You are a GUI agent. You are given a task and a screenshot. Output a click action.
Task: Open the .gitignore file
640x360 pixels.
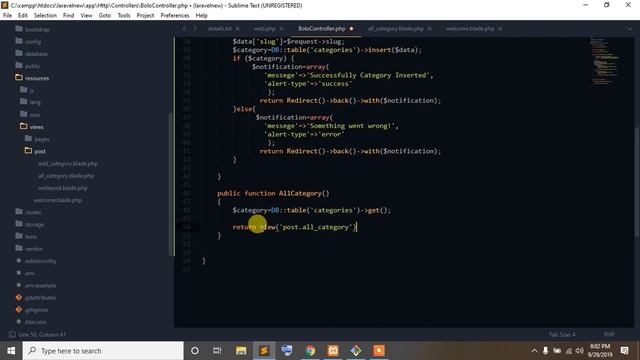(x=32, y=310)
